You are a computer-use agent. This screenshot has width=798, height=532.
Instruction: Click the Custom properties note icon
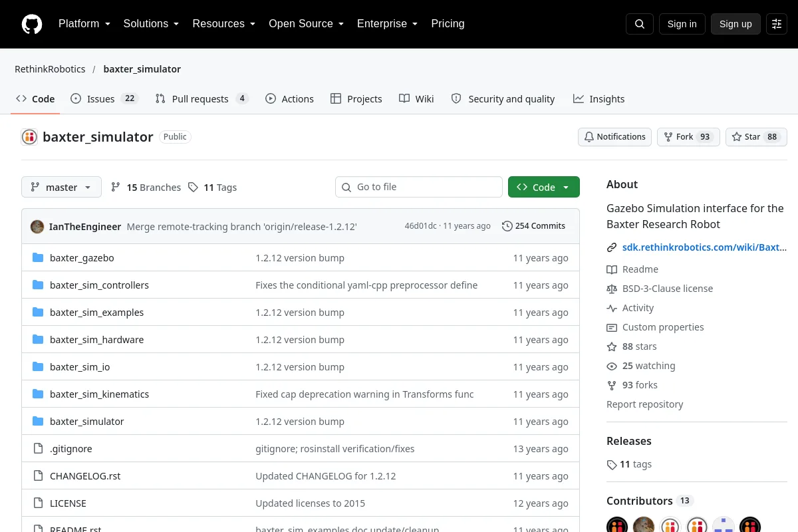pos(612,327)
